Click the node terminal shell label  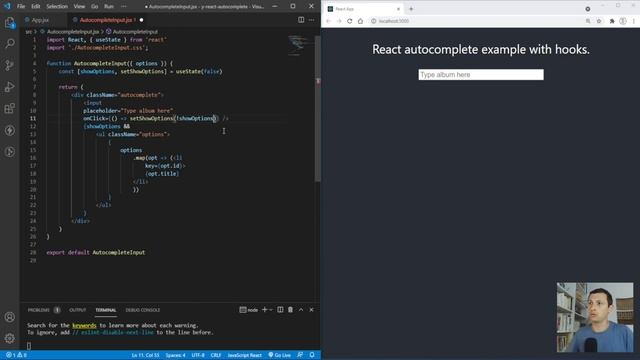coord(249,310)
